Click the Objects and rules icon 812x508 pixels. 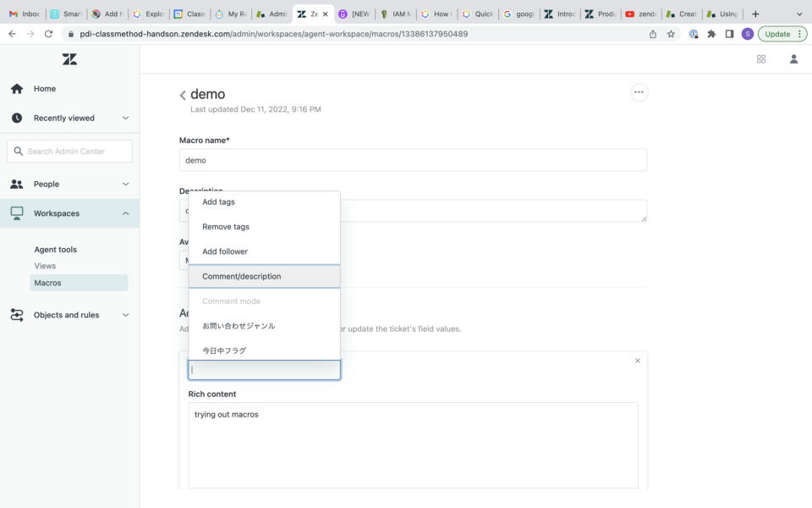coord(15,314)
